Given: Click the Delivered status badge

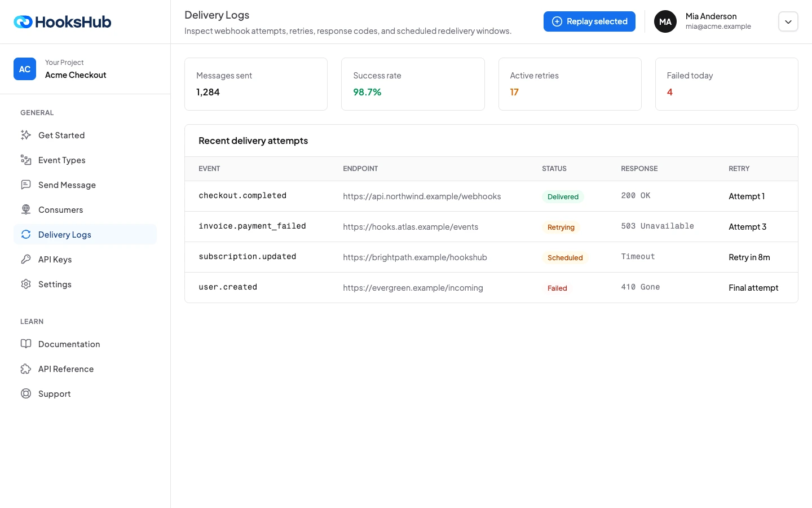Looking at the screenshot, I should (563, 197).
